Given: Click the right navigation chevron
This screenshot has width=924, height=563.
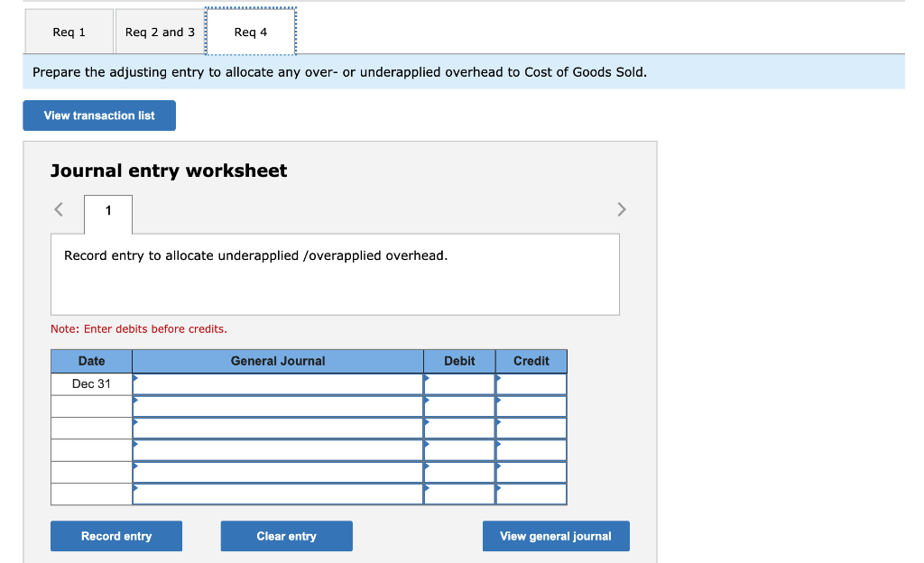Looking at the screenshot, I should click(621, 208).
